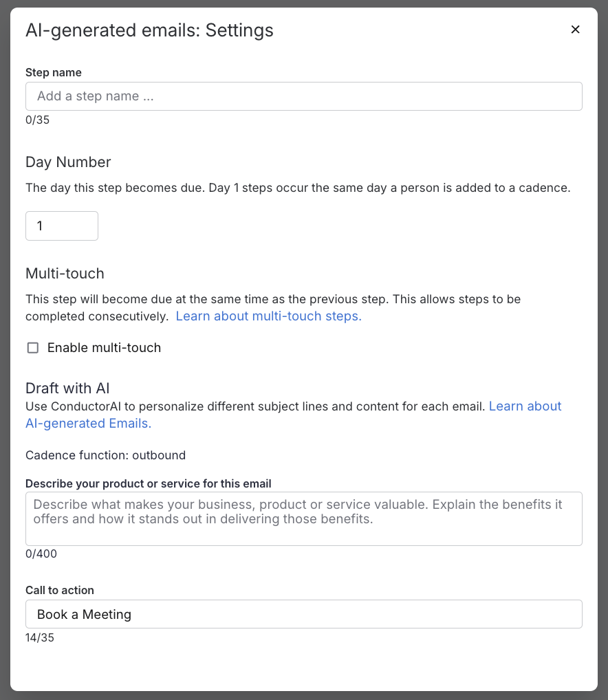Viewport: 608px width, 700px height.
Task: Click into the 'Add a step name' field
Action: (x=303, y=96)
